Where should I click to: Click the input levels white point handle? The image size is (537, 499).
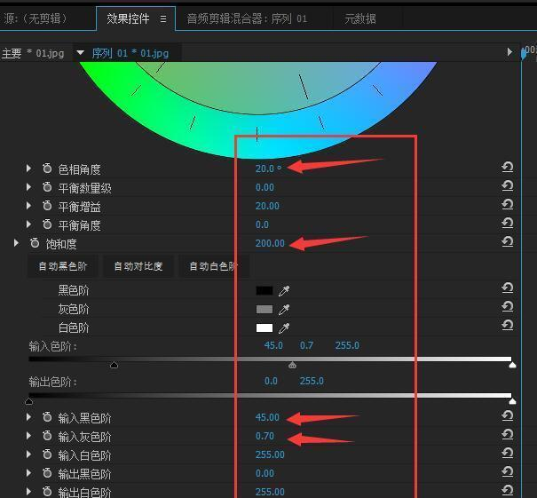pos(512,365)
